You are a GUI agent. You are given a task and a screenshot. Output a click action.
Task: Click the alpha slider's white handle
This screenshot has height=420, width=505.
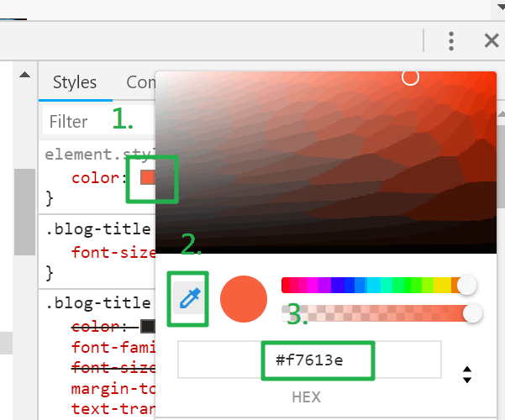pyautogui.click(x=473, y=313)
